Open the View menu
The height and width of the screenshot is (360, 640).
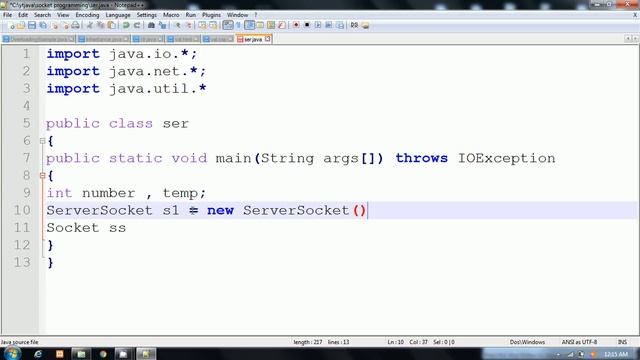coord(63,15)
